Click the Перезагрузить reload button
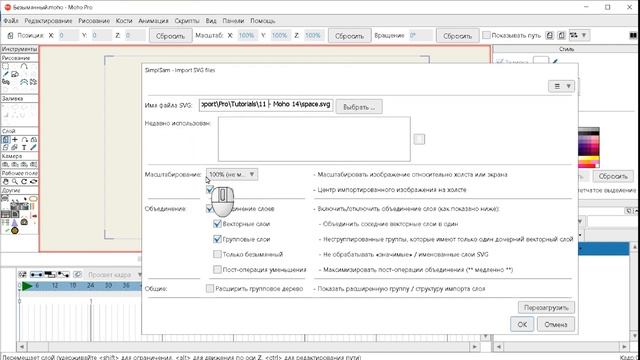The width and height of the screenshot is (640, 360). click(x=546, y=308)
